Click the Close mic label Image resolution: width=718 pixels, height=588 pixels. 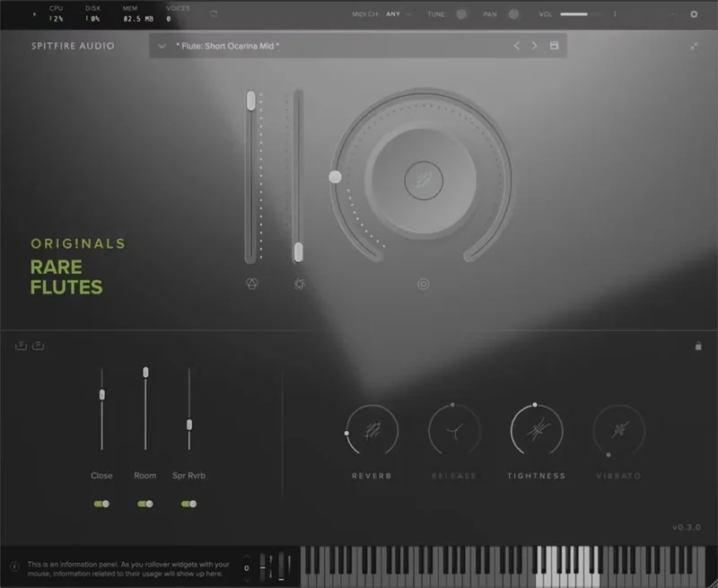pyautogui.click(x=101, y=476)
